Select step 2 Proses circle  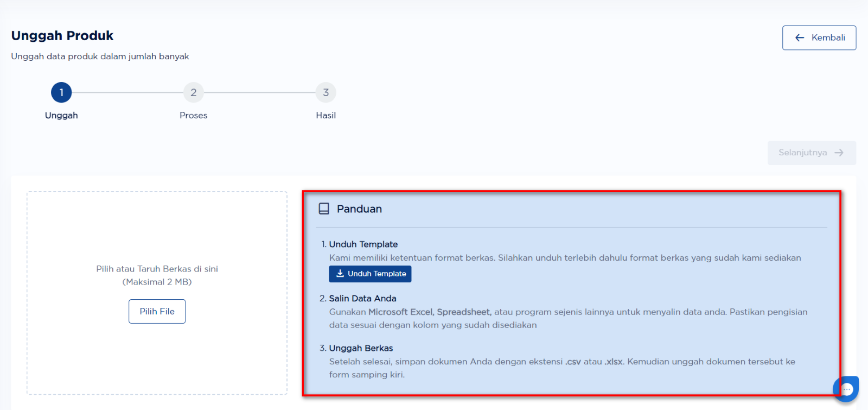194,92
